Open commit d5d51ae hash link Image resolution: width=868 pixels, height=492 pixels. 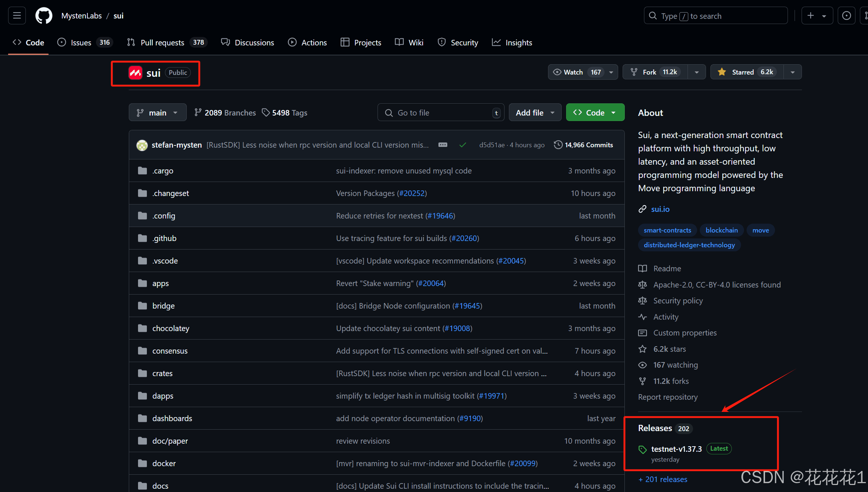point(492,145)
